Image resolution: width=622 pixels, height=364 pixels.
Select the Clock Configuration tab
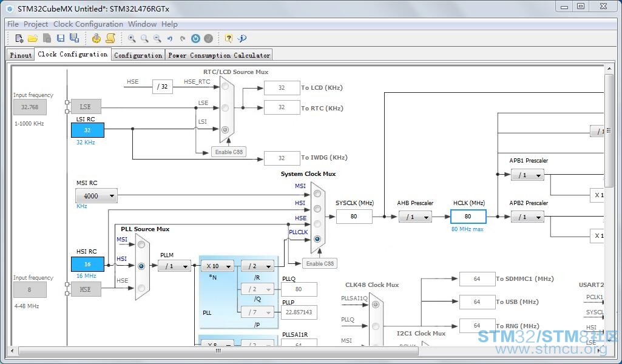pos(73,54)
